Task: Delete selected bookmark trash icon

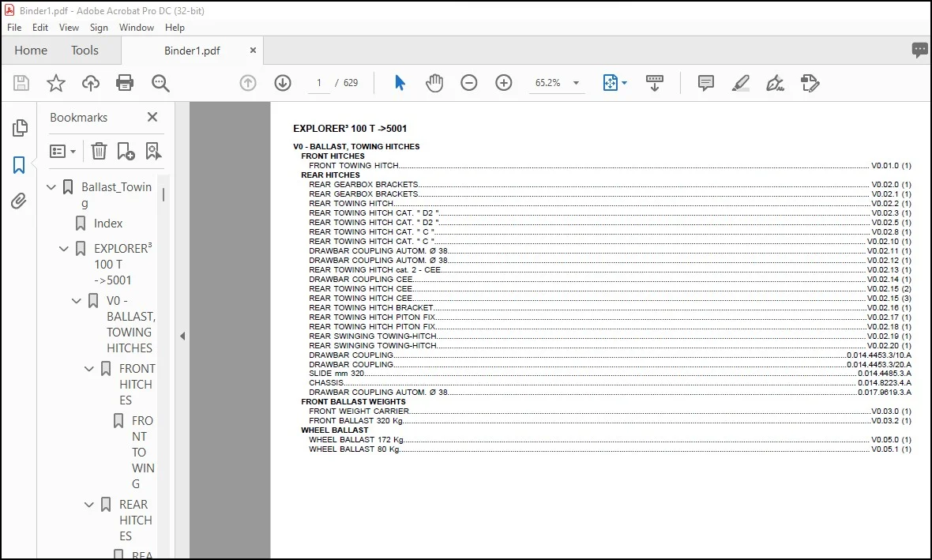Action: point(99,151)
